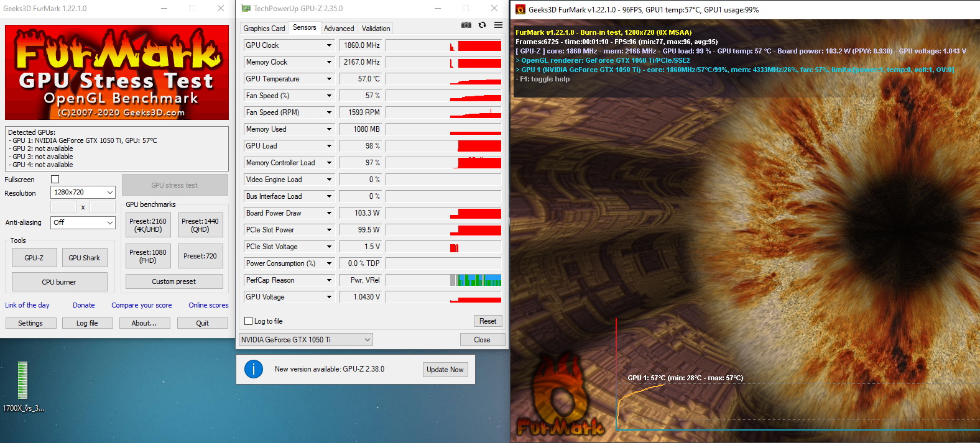The width and height of the screenshot is (980, 443).
Task: Launch GPU-Z from FurMark Tools
Action: coord(34,258)
